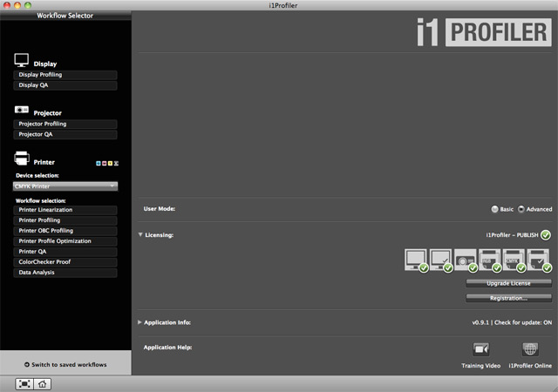Click the yellow ink swatch beside Printer
Screen dimensions: 558x392
coord(111,163)
